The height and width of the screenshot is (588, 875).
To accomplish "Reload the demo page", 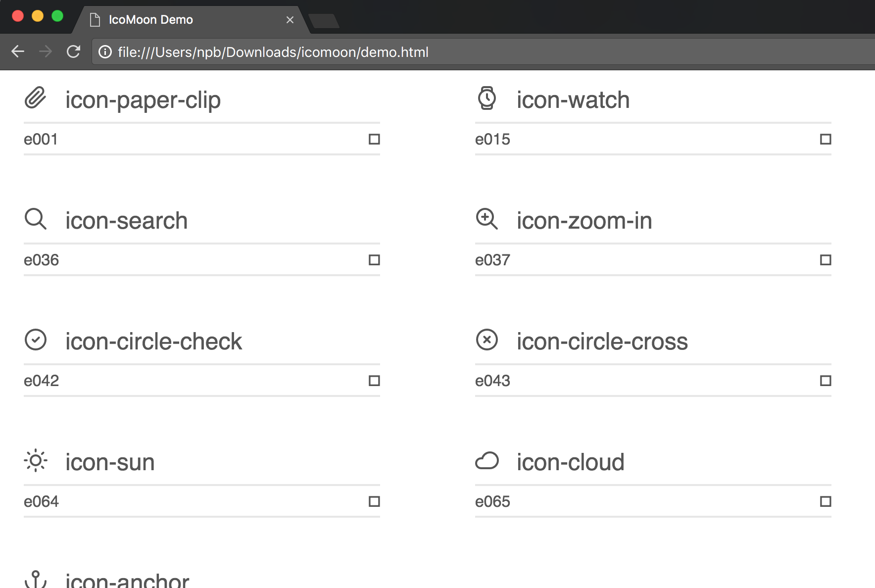I will pyautogui.click(x=73, y=51).
